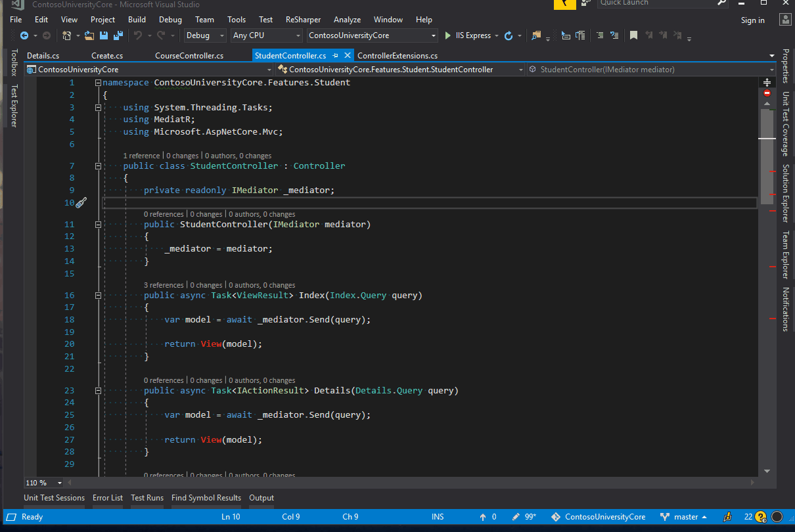The width and height of the screenshot is (795, 532).
Task: Open the Analyze menu
Action: 347,20
